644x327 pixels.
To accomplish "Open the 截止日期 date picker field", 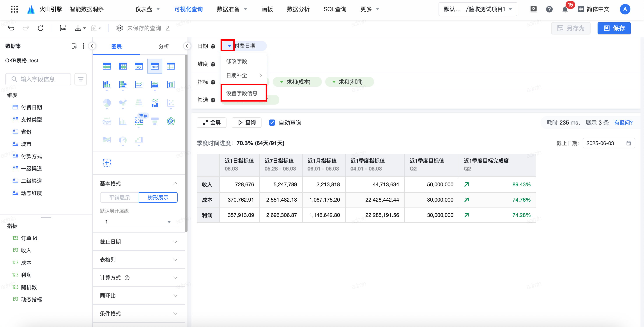I will coord(609,143).
